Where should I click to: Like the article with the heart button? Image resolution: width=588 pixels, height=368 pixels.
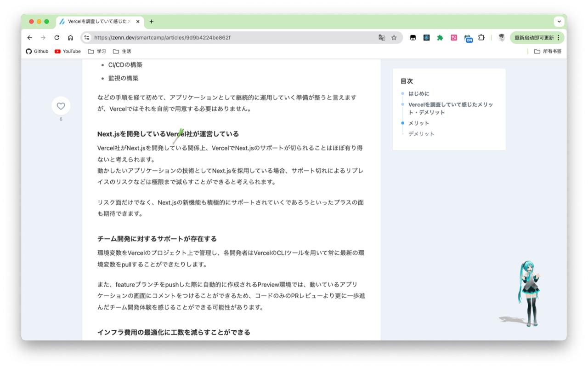click(x=61, y=106)
